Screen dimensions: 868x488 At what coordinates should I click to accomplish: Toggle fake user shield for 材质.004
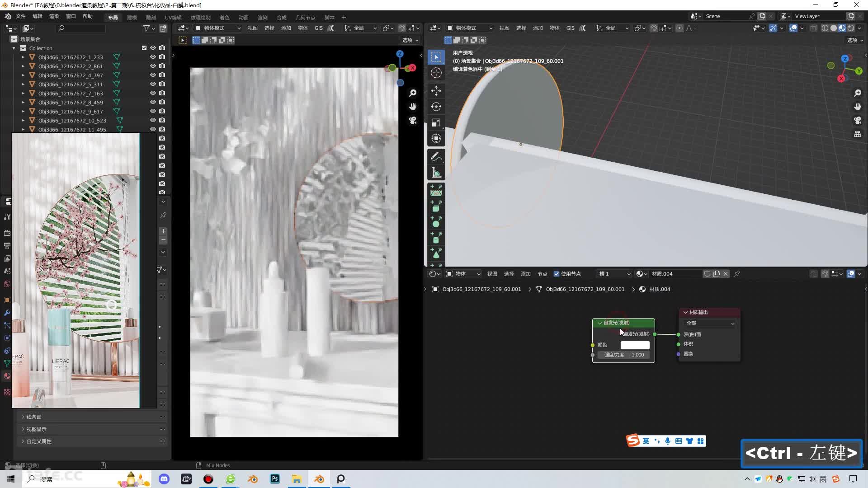pyautogui.click(x=708, y=274)
